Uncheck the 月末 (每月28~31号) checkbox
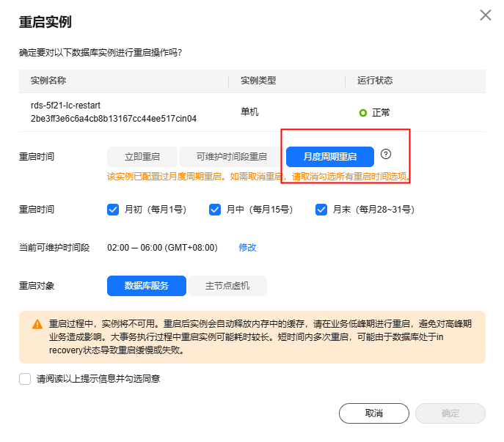 click(x=321, y=210)
